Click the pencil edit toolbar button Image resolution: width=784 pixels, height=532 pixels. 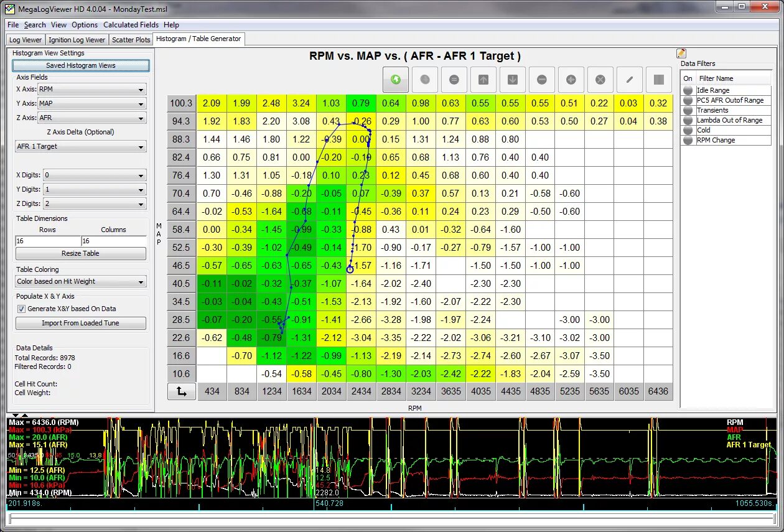629,80
